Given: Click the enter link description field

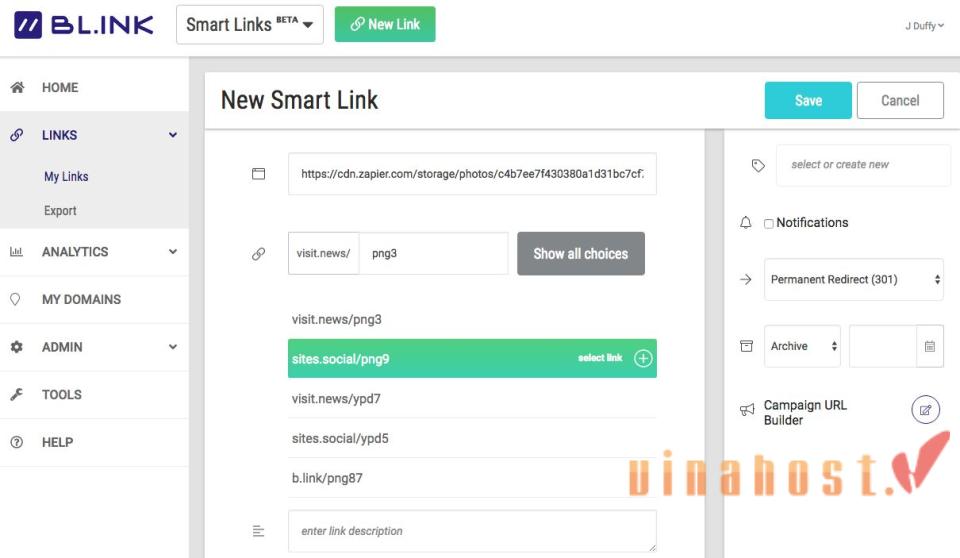Looking at the screenshot, I should pyautogui.click(x=472, y=531).
